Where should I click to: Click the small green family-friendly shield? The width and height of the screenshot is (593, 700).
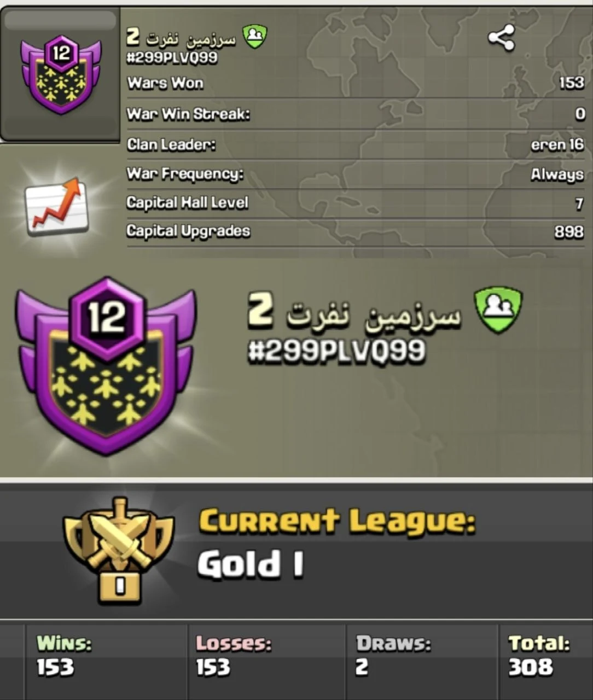(255, 37)
